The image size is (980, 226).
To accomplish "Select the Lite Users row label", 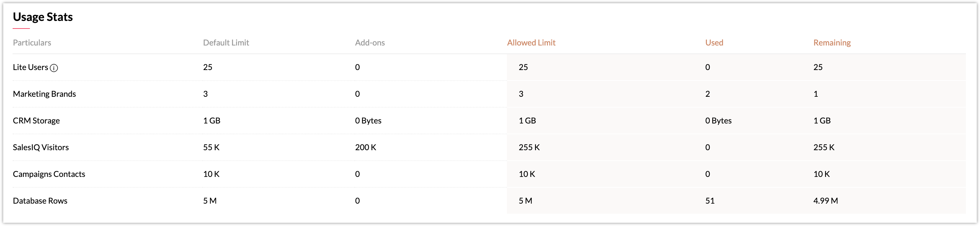I will (30, 67).
